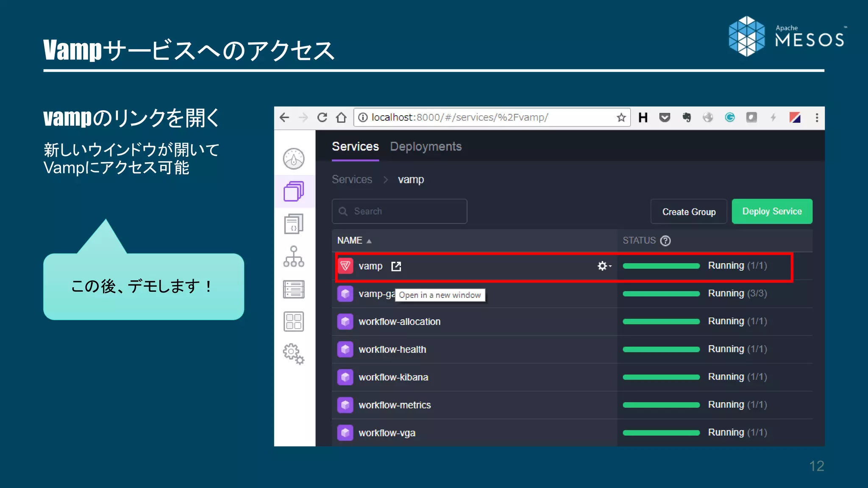Click the purple cube icon beside workflow-allocation
Viewport: 868px width, 488px height.
click(x=345, y=322)
